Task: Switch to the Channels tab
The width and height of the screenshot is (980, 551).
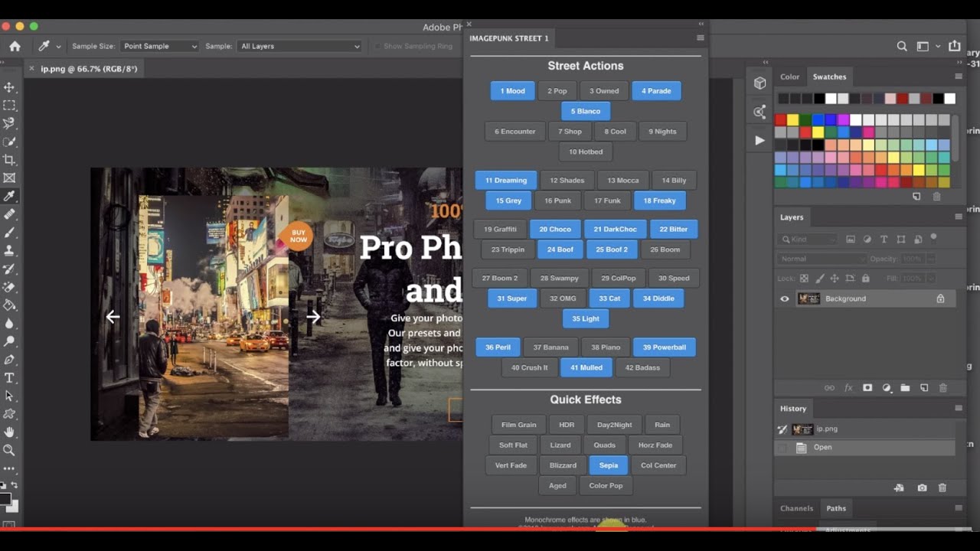Action: [796, 508]
